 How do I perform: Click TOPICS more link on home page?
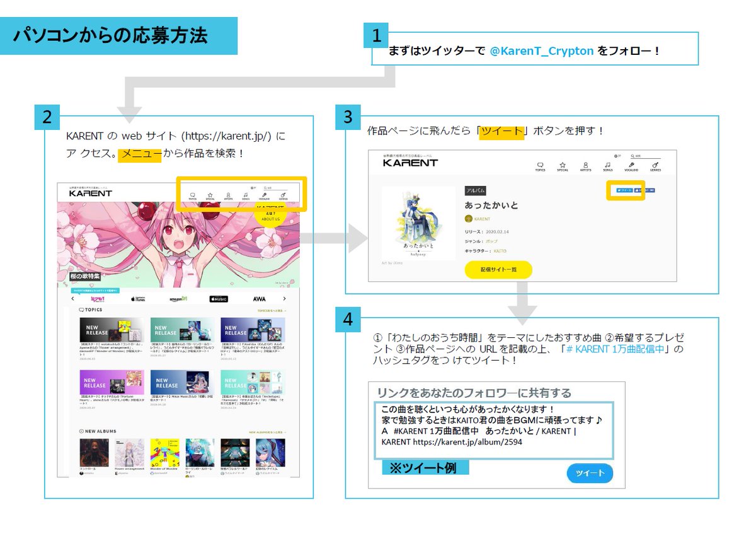272,310
